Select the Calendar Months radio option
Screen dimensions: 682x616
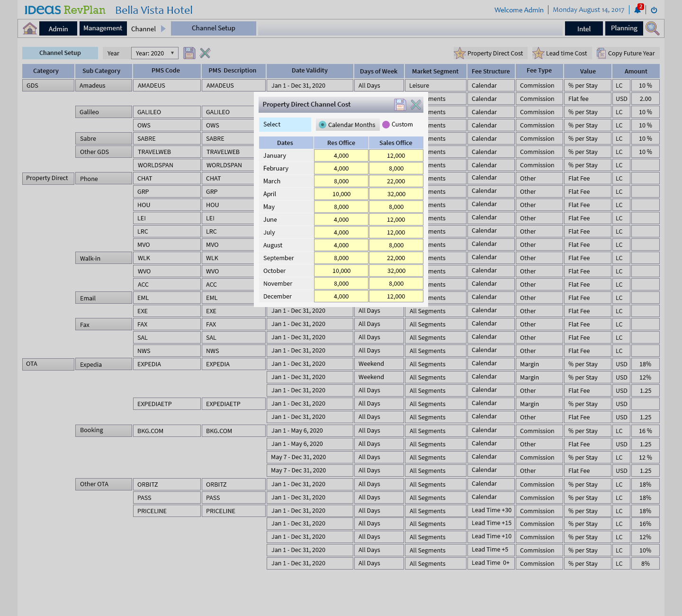click(x=323, y=125)
